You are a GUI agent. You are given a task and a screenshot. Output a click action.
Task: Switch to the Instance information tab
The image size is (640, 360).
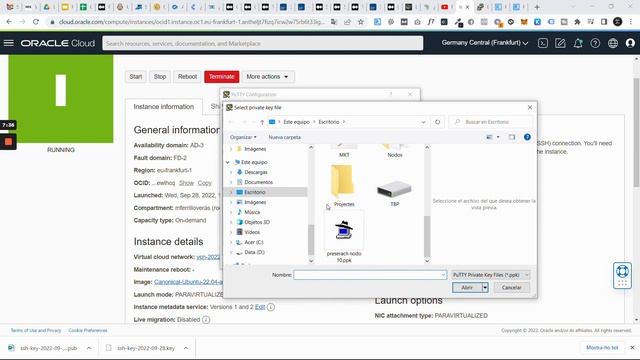[x=164, y=107]
